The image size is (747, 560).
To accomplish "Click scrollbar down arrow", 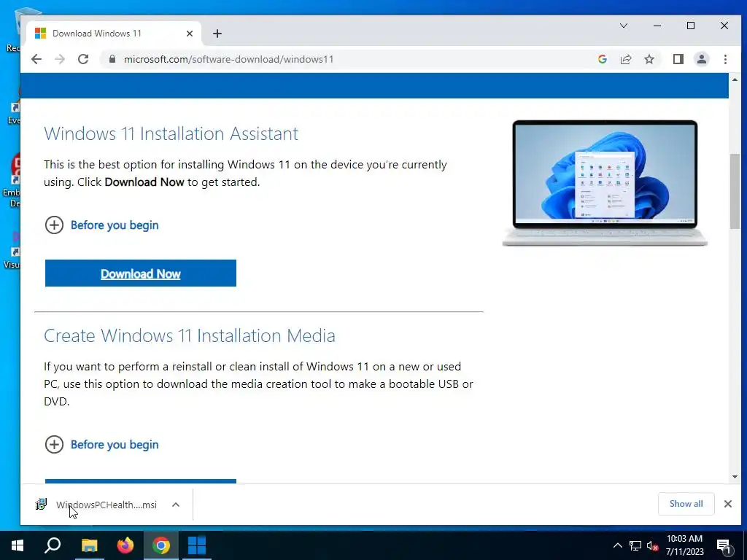I will point(735,477).
